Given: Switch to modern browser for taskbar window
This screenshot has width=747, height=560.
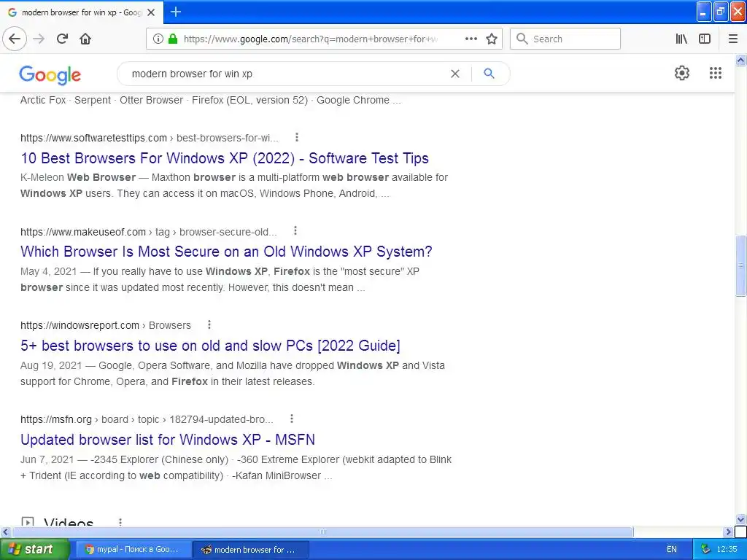Looking at the screenshot, I should (251, 550).
